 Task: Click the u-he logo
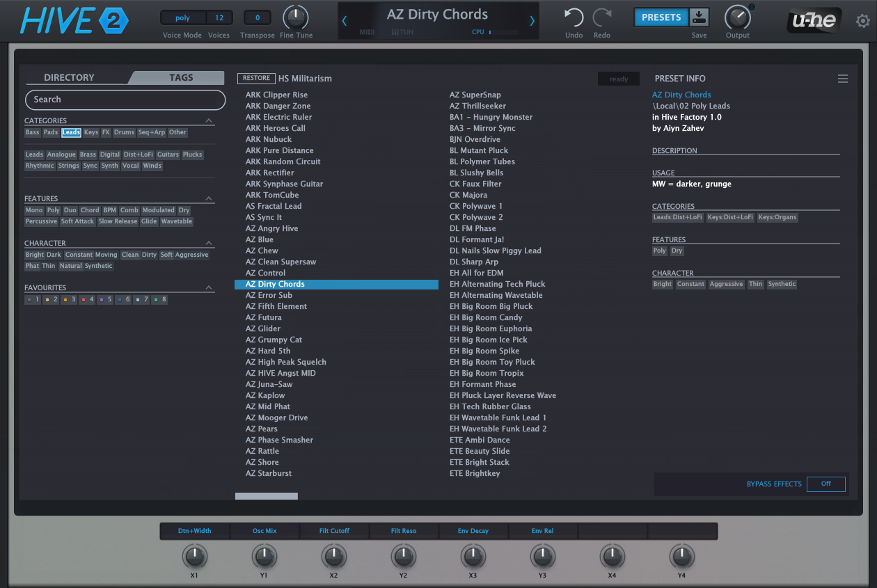(815, 21)
